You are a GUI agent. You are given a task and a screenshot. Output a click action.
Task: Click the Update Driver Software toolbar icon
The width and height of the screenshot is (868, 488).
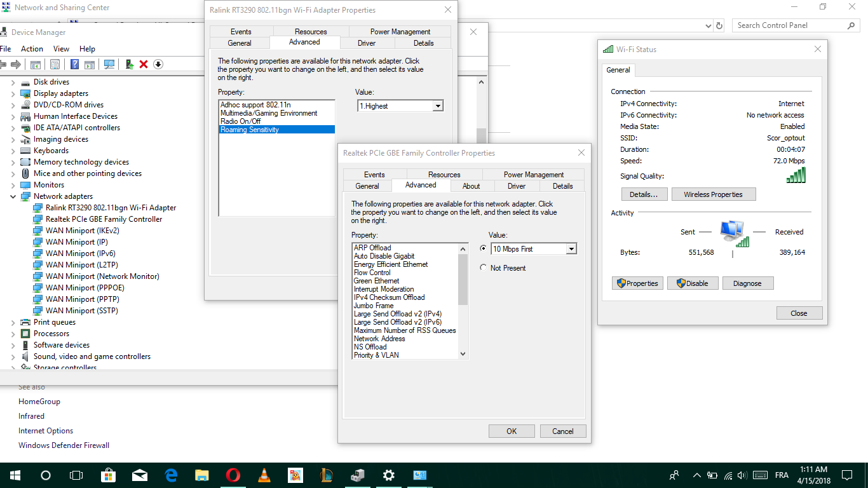129,64
